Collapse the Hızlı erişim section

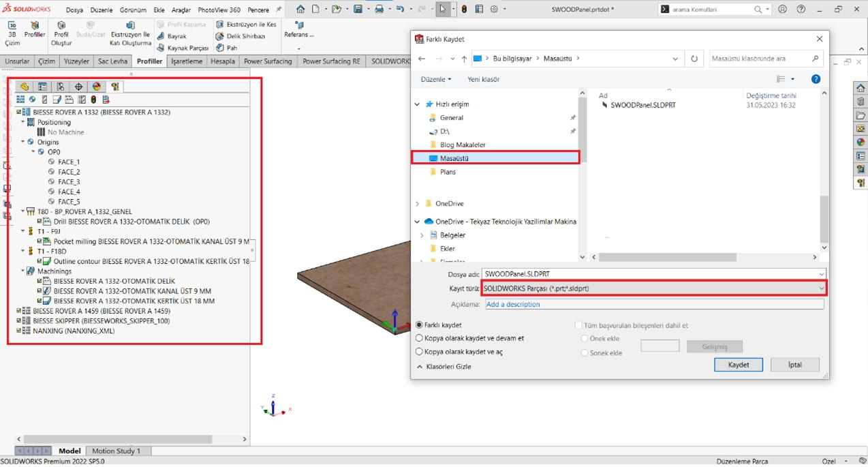coord(418,104)
